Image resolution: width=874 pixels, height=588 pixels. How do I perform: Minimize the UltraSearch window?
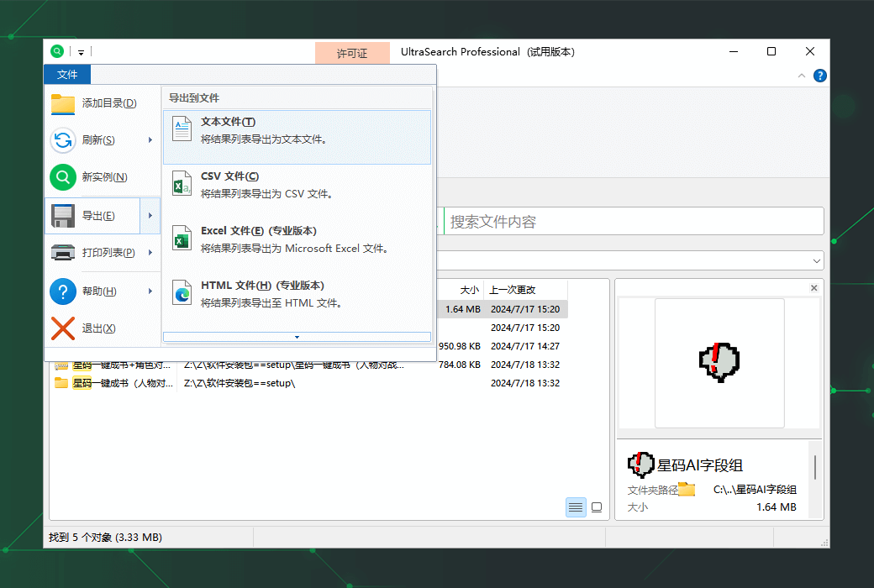pyautogui.click(x=734, y=51)
